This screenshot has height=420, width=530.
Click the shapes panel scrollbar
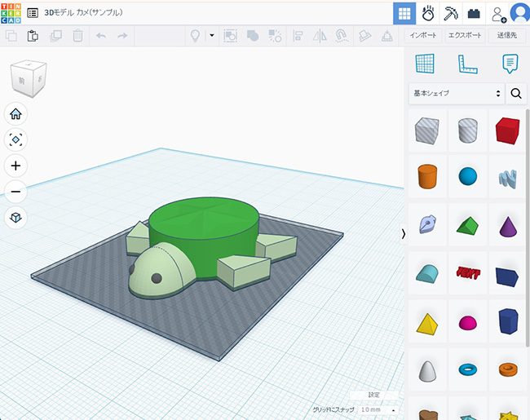[528, 228]
